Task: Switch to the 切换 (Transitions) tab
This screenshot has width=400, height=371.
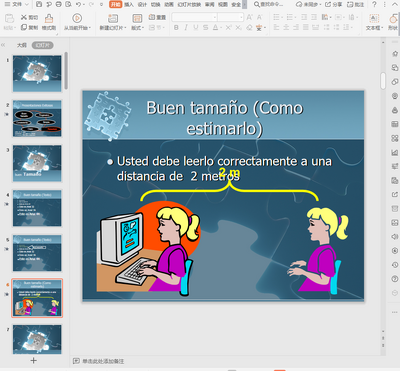Action: 155,5
